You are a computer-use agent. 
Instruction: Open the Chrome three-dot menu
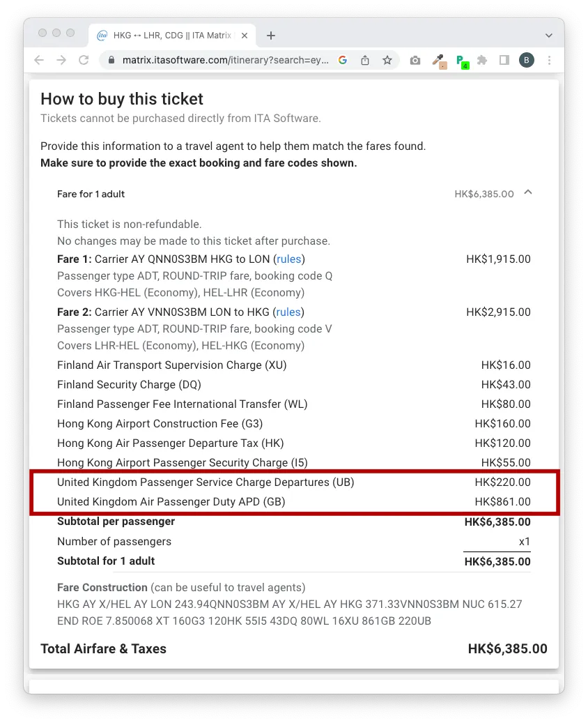pyautogui.click(x=549, y=60)
